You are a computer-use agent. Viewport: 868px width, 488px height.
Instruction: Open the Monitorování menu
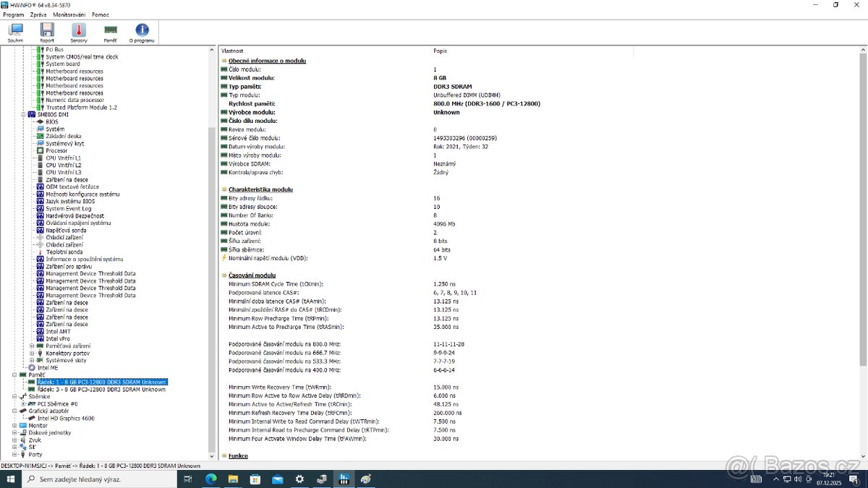tap(68, 14)
